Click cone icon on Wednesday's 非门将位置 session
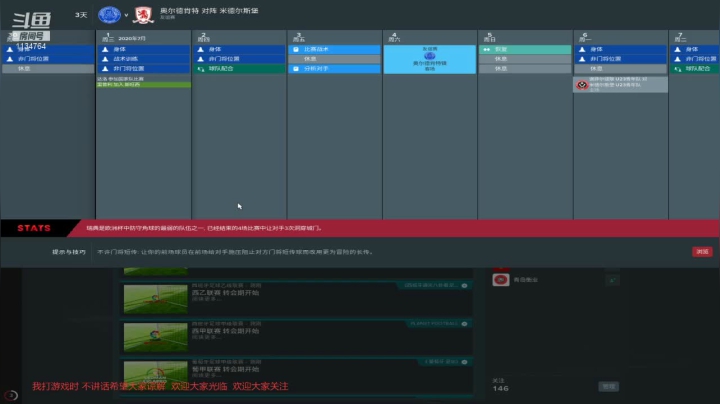This screenshot has height=404, width=720. (105, 68)
